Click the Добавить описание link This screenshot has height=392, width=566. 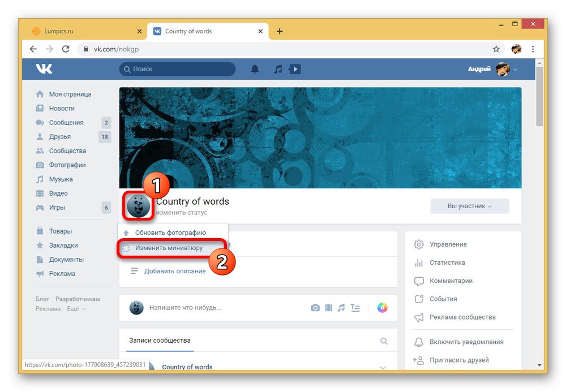(x=175, y=271)
